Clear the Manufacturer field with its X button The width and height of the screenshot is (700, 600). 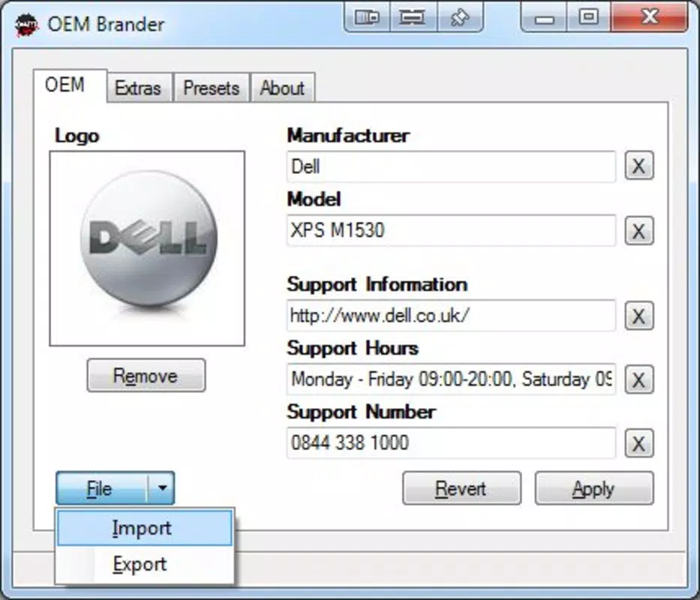tap(638, 166)
